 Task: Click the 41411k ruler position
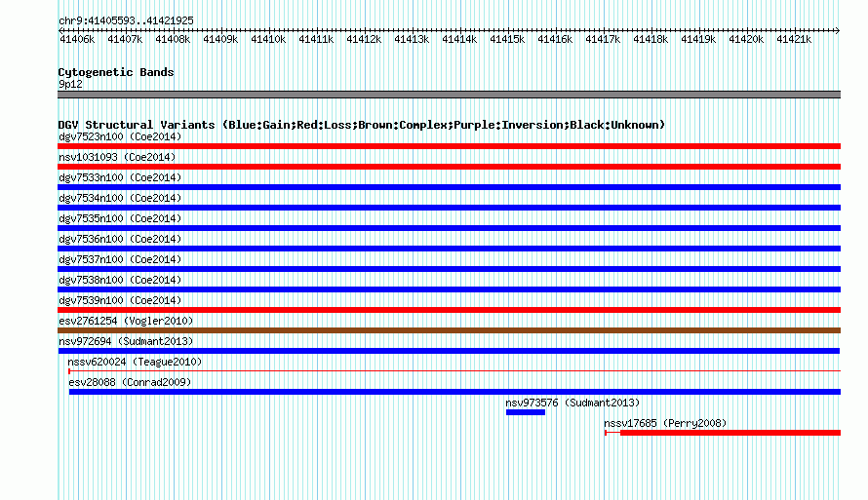coord(316,39)
